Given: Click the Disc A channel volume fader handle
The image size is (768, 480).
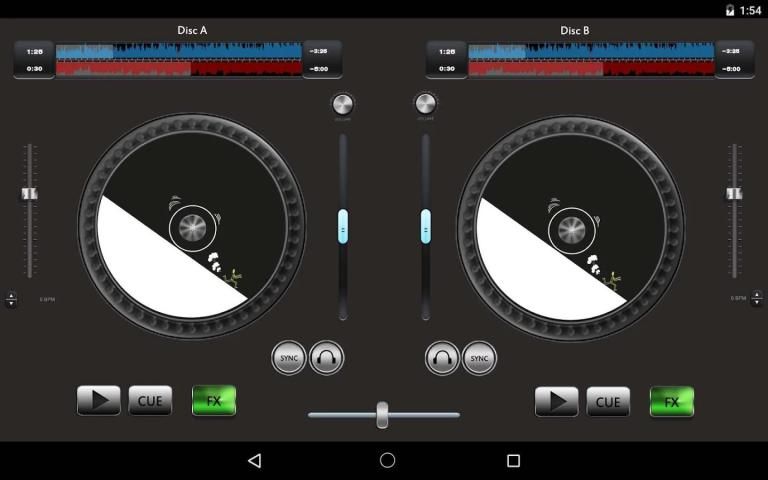Looking at the screenshot, I should [343, 227].
